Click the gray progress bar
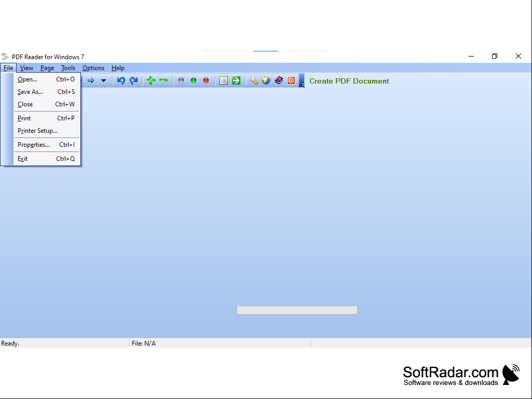Viewport: 532px width, 399px height. pyautogui.click(x=297, y=310)
